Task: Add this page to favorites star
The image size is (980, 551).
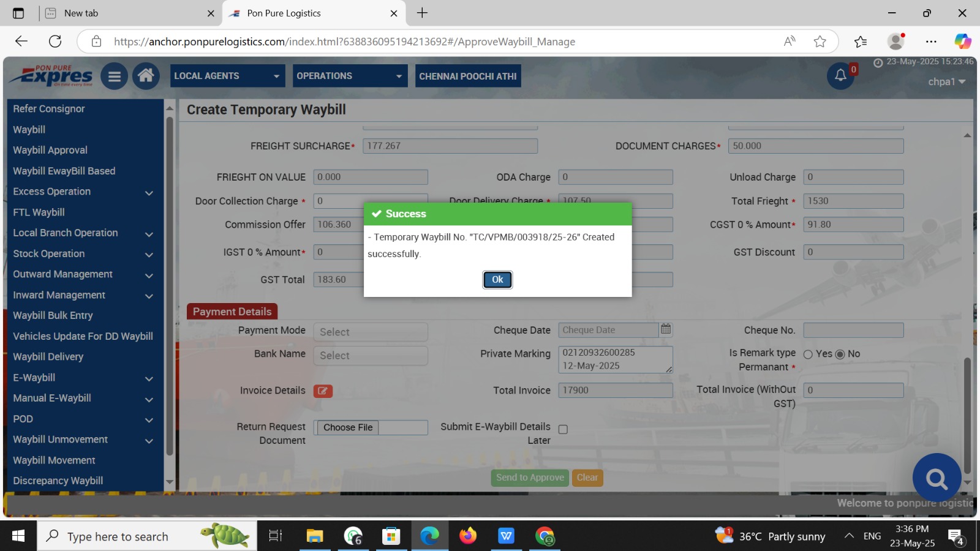Action: pos(820,42)
